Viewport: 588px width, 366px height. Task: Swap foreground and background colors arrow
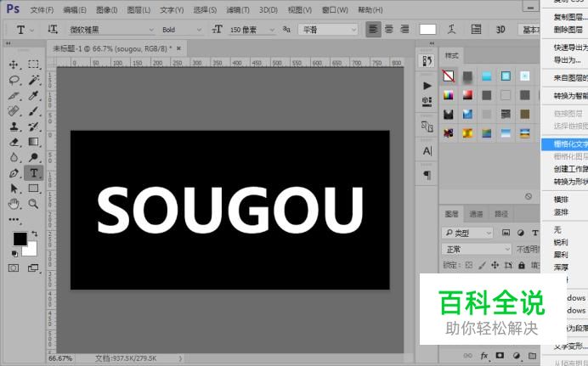pos(35,234)
